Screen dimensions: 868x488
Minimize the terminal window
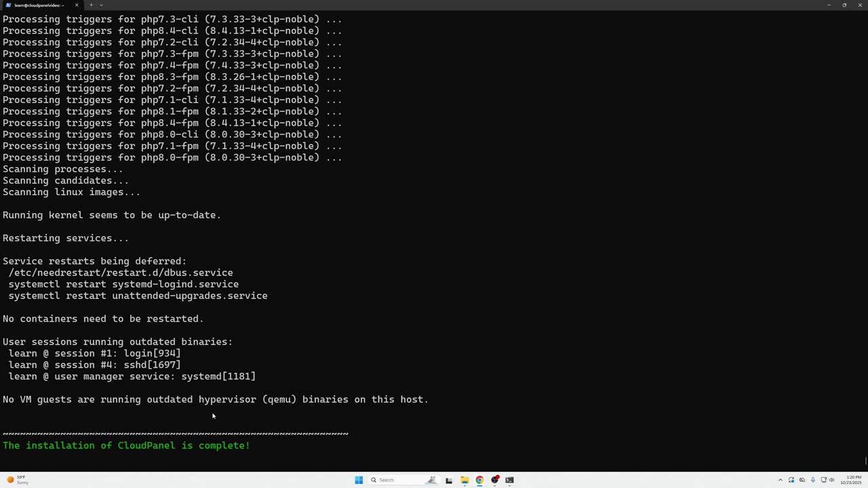click(x=828, y=5)
